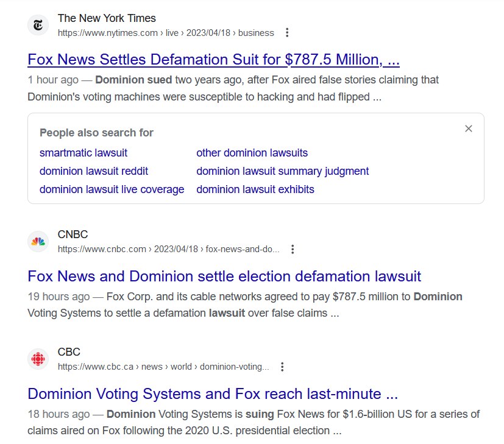Close the People also search for box

coord(468,129)
